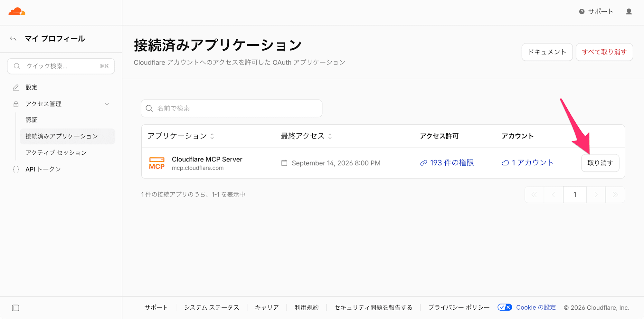Open Cookie の設定 in the footer
Image resolution: width=644 pixels, height=319 pixels.
click(x=536, y=307)
